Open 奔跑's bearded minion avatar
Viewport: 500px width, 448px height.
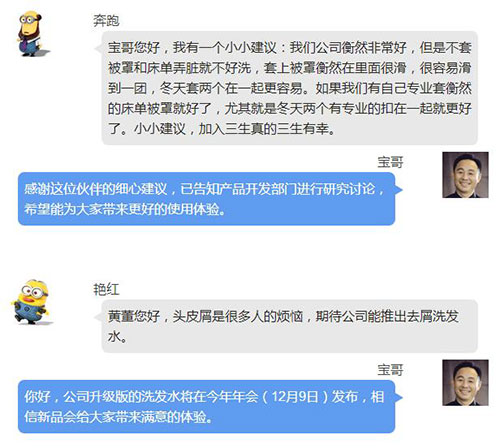click(x=31, y=33)
